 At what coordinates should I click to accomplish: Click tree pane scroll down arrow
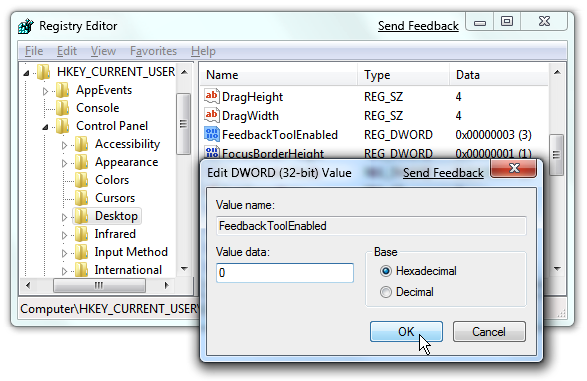pos(184,269)
